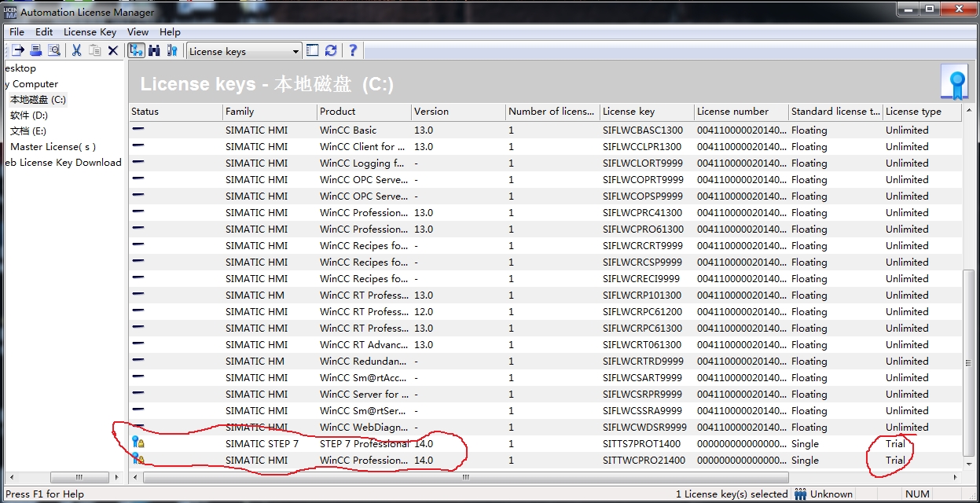Image resolution: width=980 pixels, height=503 pixels.
Task: Select the 本地磁盘 (C:) drive in the tree
Action: click(38, 100)
